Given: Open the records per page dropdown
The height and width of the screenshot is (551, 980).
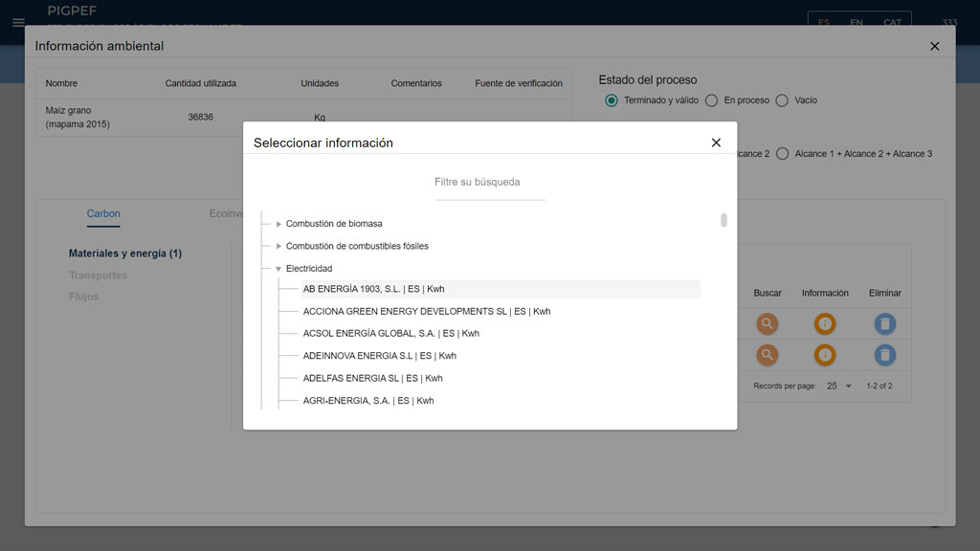Looking at the screenshot, I should (838, 386).
